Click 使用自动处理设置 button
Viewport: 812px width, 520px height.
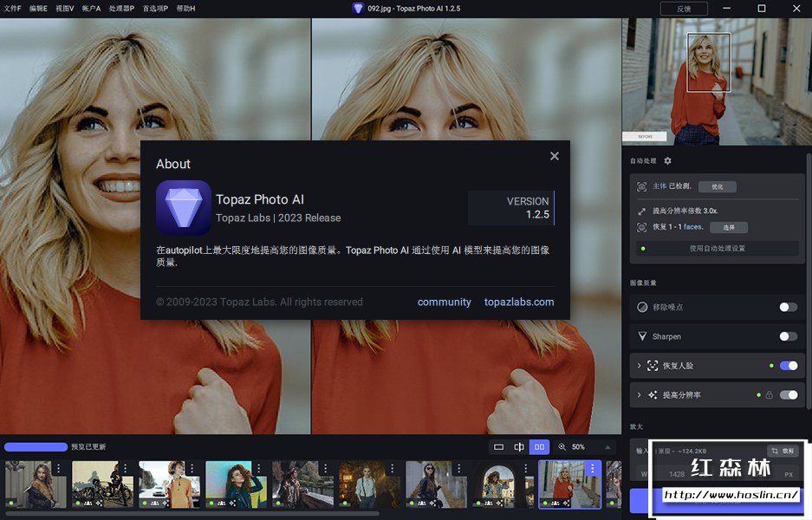coord(718,249)
